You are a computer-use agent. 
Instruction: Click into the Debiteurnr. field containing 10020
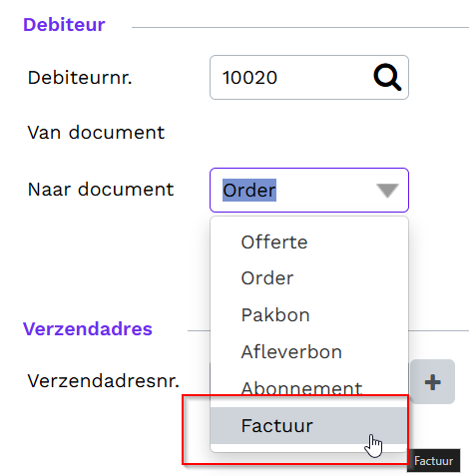(x=309, y=77)
